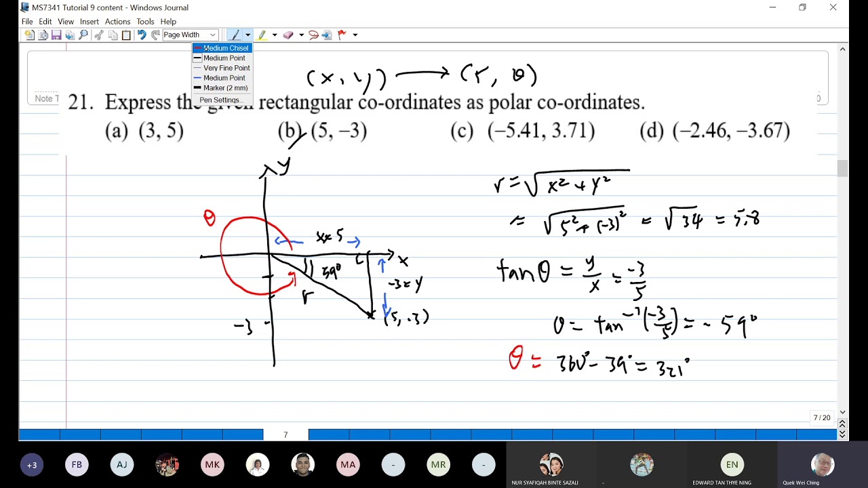Click the 7 / 20 page indicator
This screenshot has height=488, width=868.
pyautogui.click(x=822, y=418)
